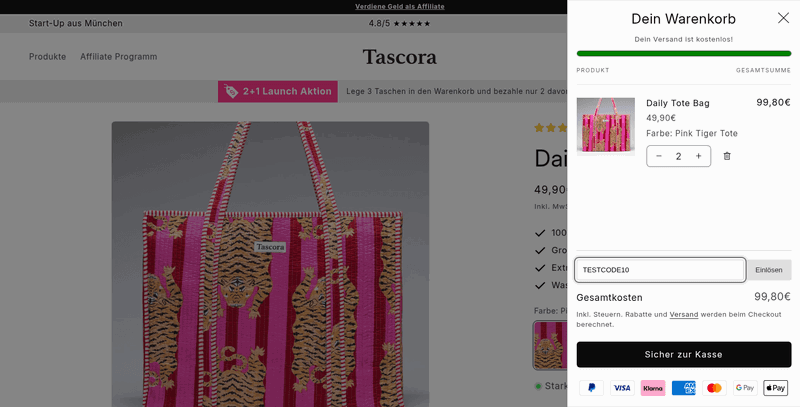This screenshot has width=800, height=407.
Task: Select the Google Pay payment icon
Action: tap(745, 388)
